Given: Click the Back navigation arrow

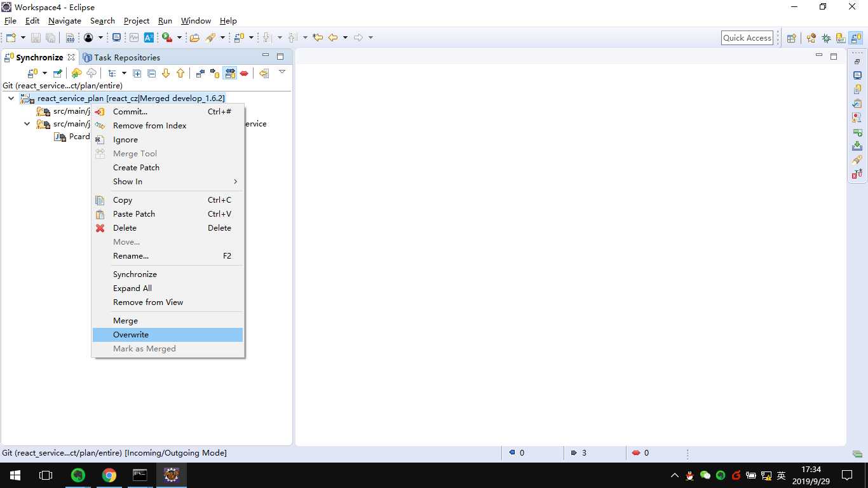Looking at the screenshot, I should [x=333, y=37].
